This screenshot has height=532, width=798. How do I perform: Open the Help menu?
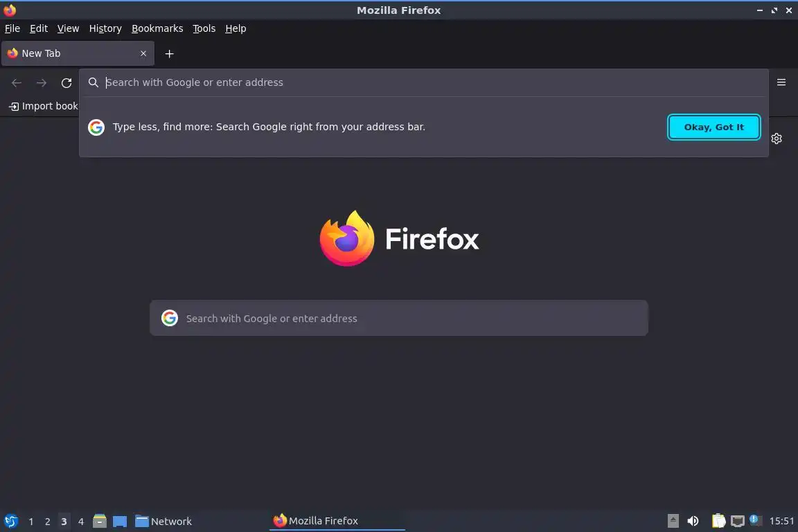pyautogui.click(x=236, y=28)
